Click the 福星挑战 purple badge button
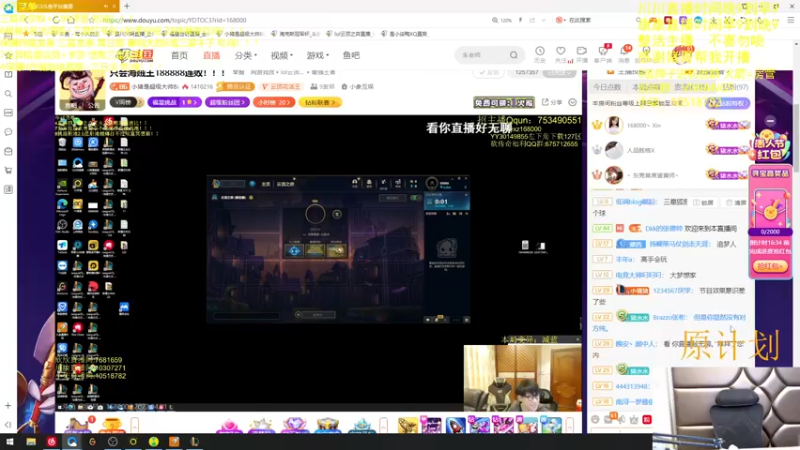 174,103
